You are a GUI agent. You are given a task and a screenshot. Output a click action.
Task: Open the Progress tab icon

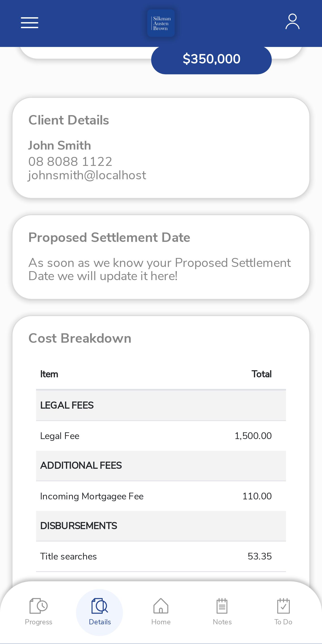tap(38, 606)
